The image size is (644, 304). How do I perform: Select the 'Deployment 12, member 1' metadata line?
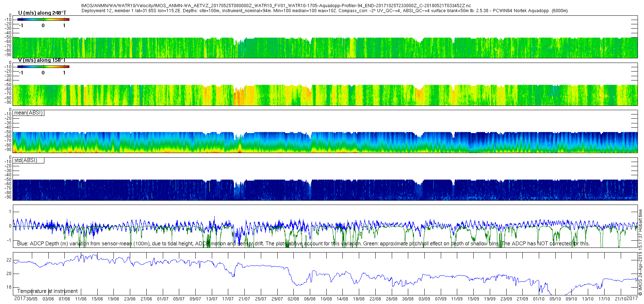point(325,11)
